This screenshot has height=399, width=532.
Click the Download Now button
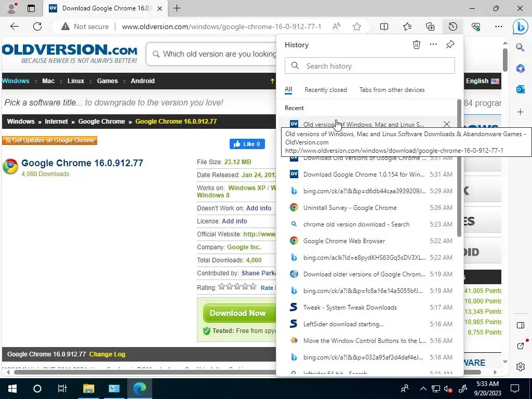tap(240, 313)
